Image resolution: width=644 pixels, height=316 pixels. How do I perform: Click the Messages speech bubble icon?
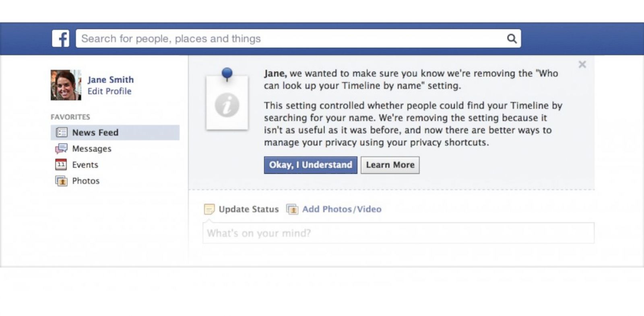(x=61, y=149)
